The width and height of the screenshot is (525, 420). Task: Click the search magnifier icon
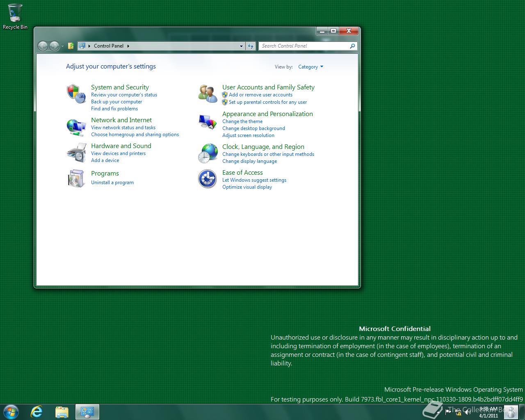click(352, 46)
